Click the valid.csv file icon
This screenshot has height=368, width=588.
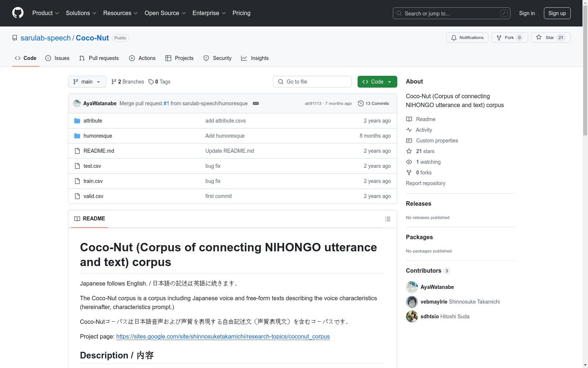[77, 196]
